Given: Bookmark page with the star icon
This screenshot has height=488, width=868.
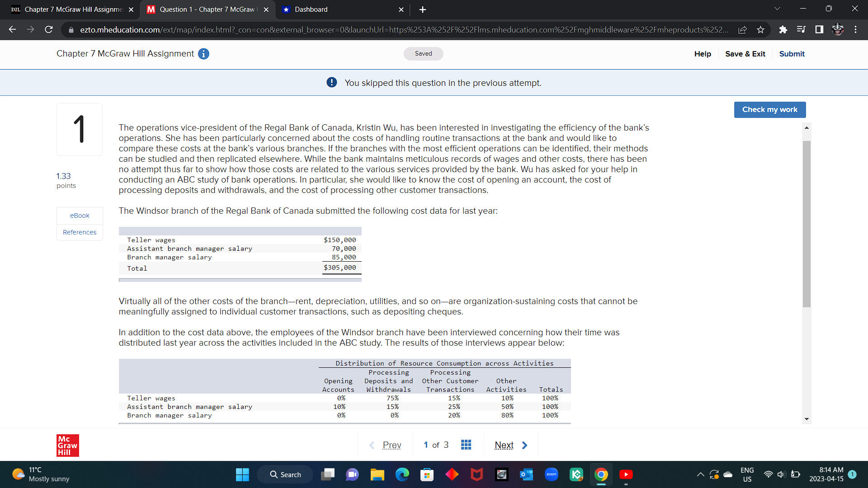Looking at the screenshot, I should [x=760, y=30].
